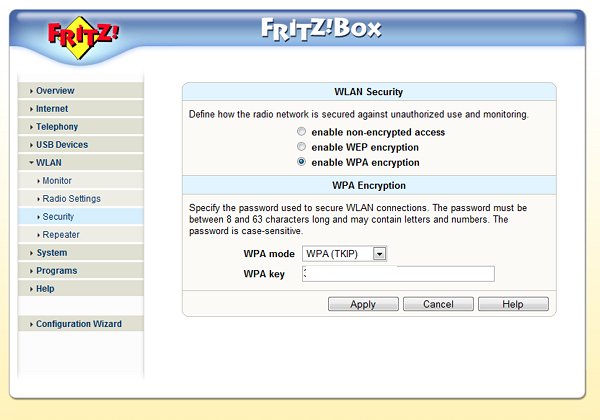Select the Security submenu item
The image size is (600, 420).
pyautogui.click(x=58, y=217)
